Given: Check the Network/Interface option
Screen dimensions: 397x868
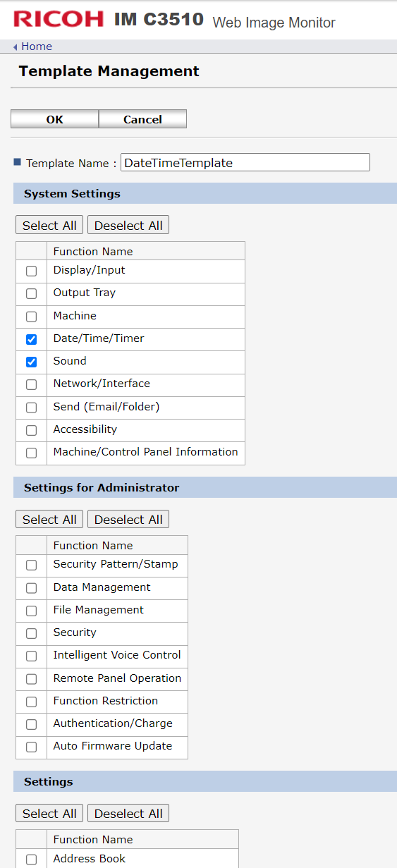Looking at the screenshot, I should click(31, 384).
